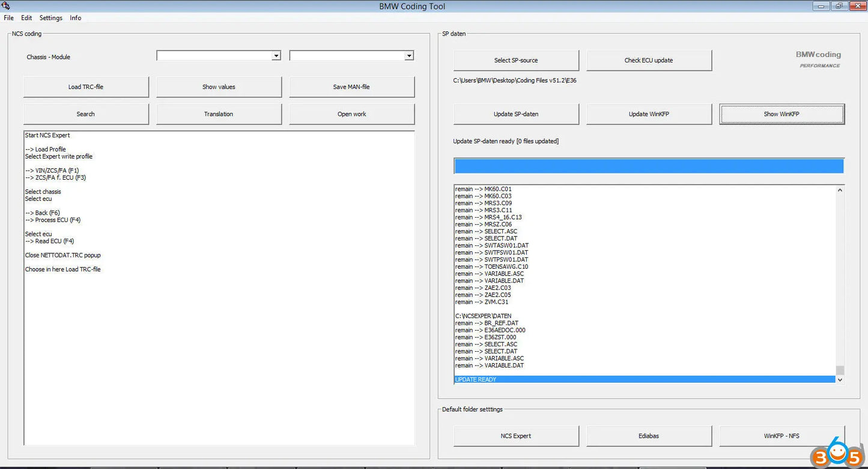Click the Select SP-source button
Screen dimensions: 868x469
[515, 60]
